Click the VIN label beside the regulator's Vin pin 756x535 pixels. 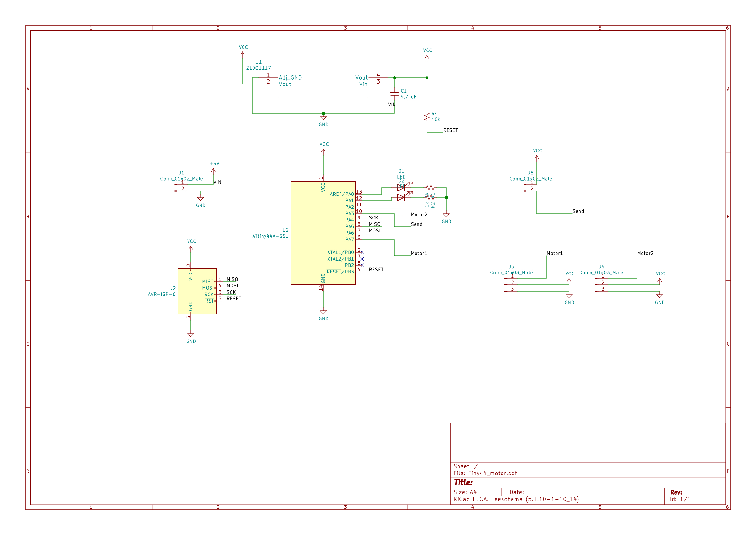(x=392, y=105)
